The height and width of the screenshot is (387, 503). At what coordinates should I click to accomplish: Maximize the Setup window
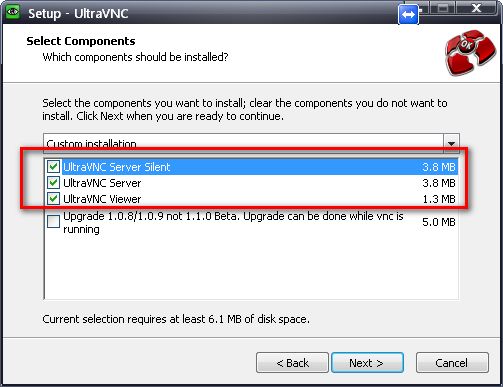point(443,8)
